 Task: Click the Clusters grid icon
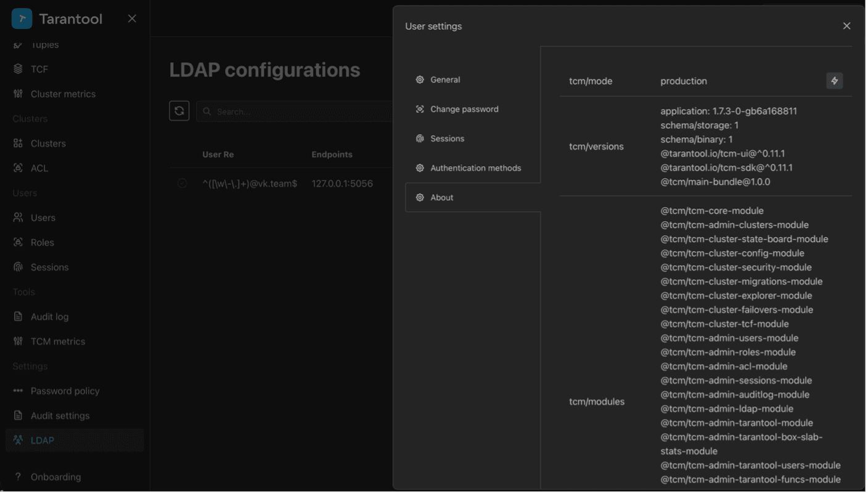(18, 143)
